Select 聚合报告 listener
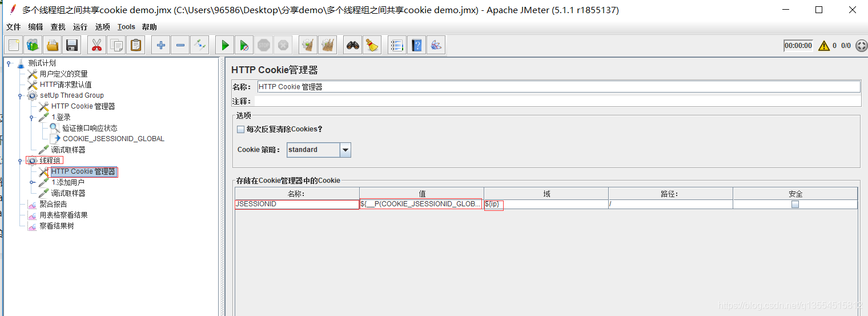Screen dimensions: 868x316 (x=53, y=204)
